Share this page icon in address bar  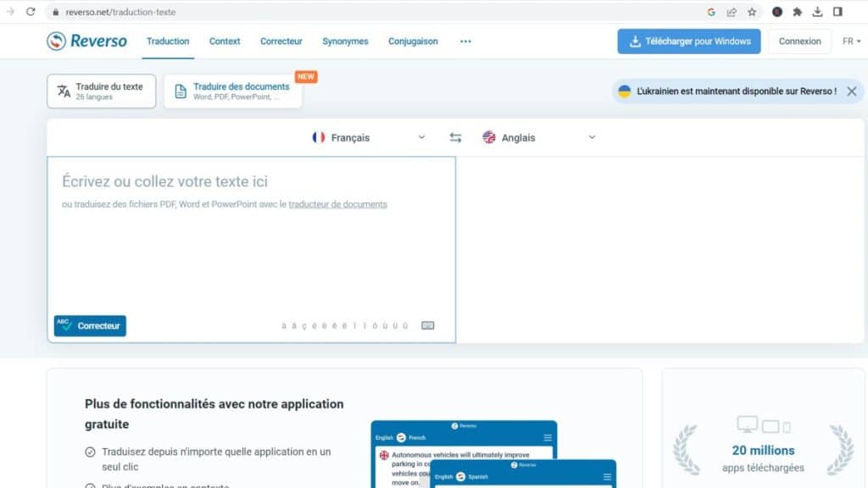pyautogui.click(x=732, y=12)
